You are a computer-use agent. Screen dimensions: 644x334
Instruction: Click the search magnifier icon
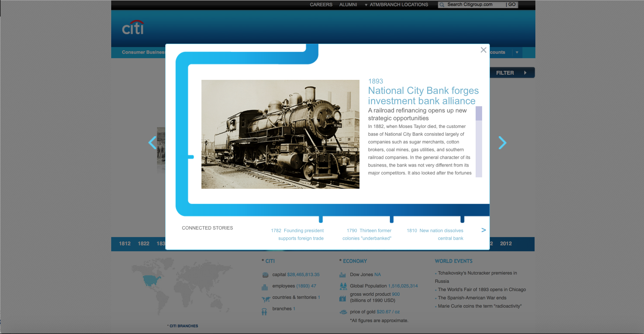[x=442, y=5]
